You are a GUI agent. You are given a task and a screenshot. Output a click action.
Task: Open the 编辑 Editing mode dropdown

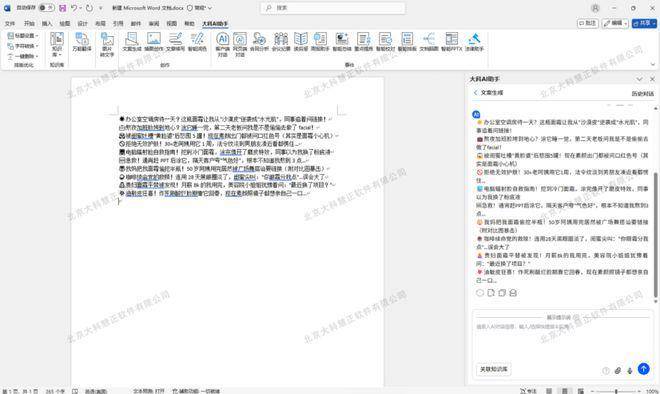click(615, 23)
